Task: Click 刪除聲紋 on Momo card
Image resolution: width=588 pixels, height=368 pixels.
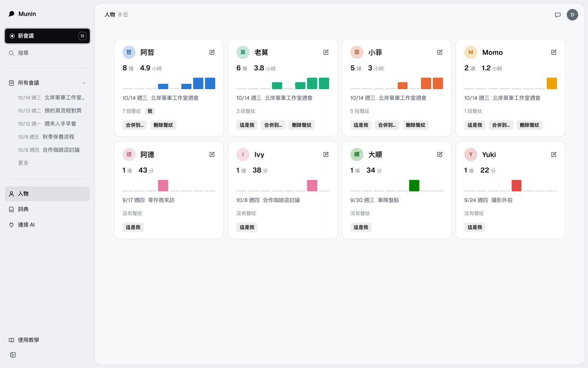Action: [530, 125]
